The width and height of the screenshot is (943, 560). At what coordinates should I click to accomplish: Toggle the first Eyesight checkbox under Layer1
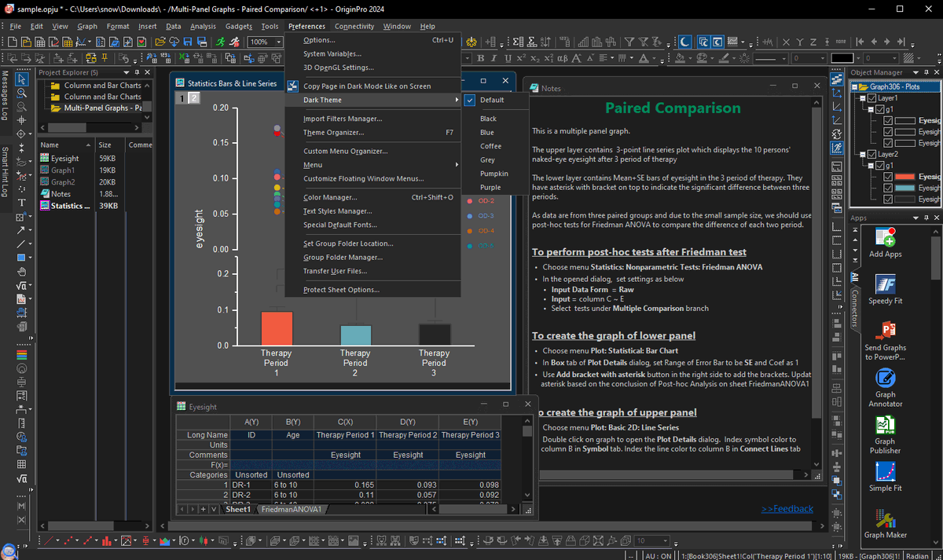[888, 121]
